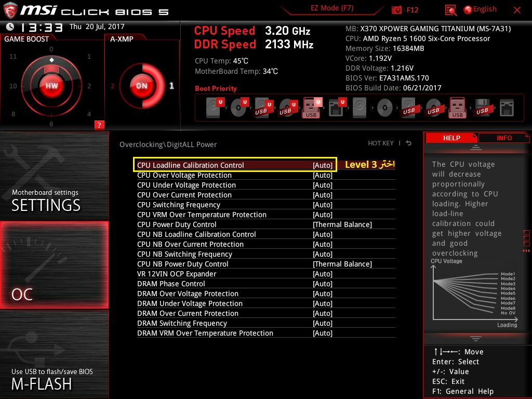Open DRAM Switching Frequency setting
The width and height of the screenshot is (532, 399).
point(266,323)
